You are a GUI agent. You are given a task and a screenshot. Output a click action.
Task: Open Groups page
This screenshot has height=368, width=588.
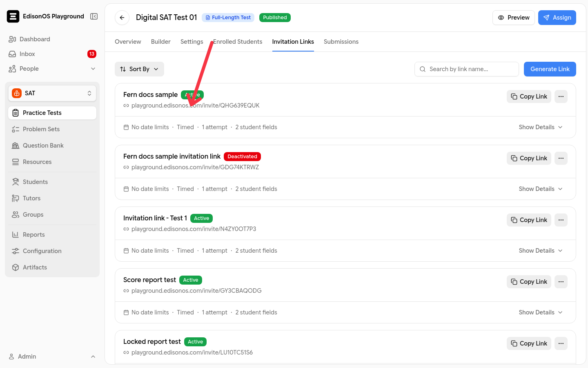tap(52, 215)
